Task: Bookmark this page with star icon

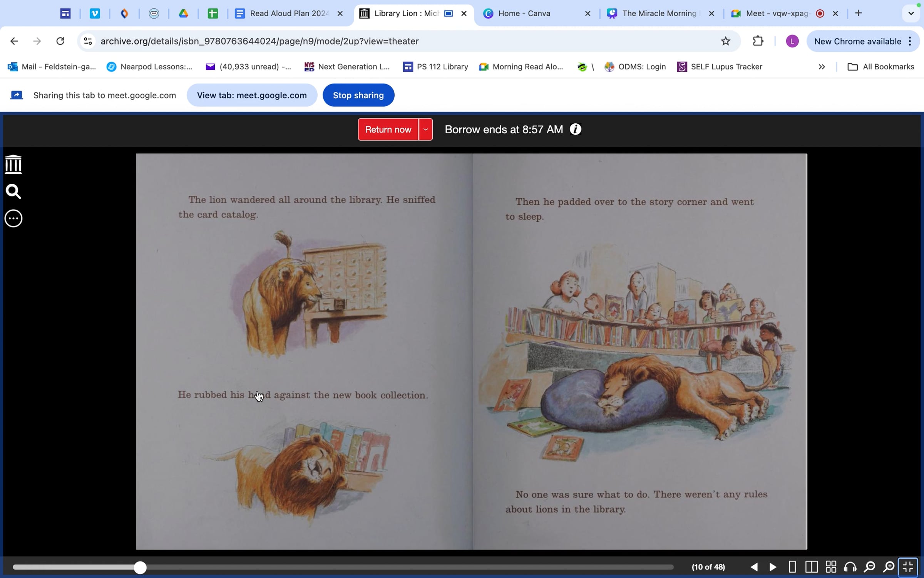Action: 725,41
